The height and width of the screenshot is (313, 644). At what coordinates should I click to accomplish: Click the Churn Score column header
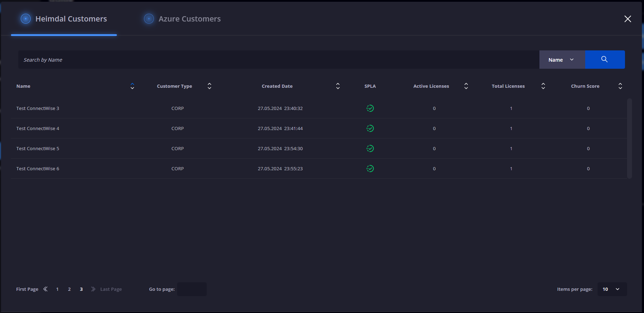585,86
